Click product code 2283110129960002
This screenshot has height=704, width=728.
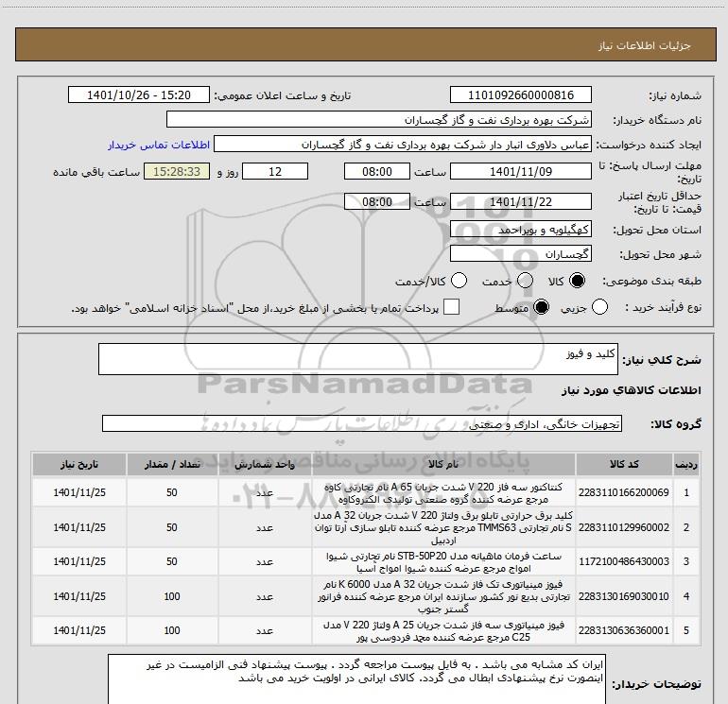tap(624, 527)
